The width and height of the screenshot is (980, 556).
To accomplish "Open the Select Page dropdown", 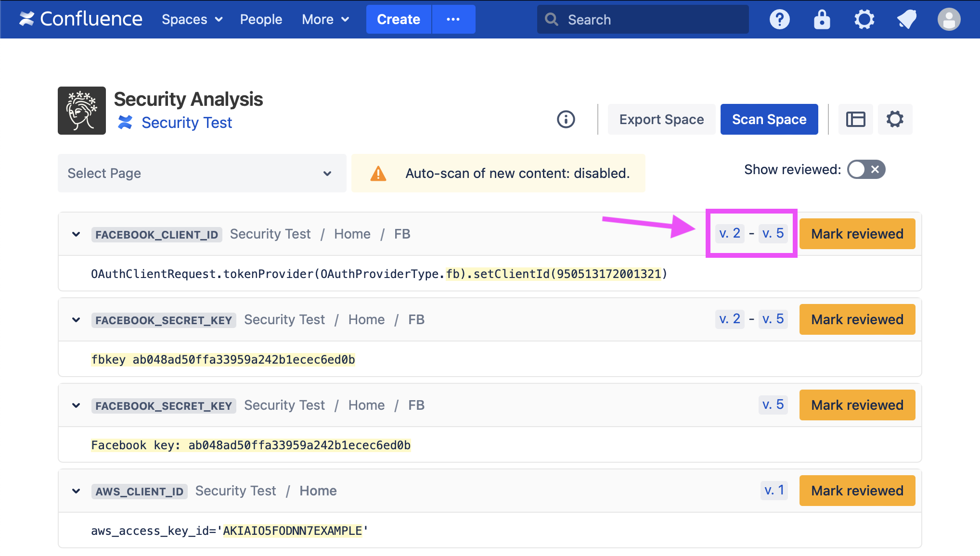I will click(202, 173).
